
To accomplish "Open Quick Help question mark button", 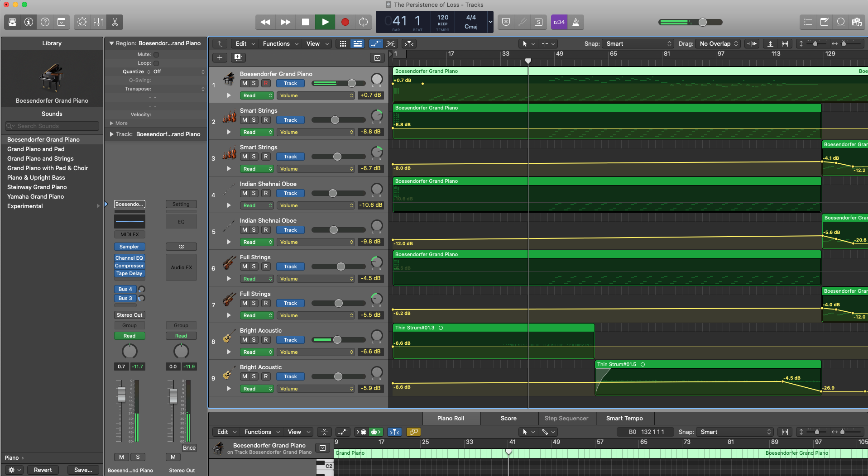I will pos(45,22).
